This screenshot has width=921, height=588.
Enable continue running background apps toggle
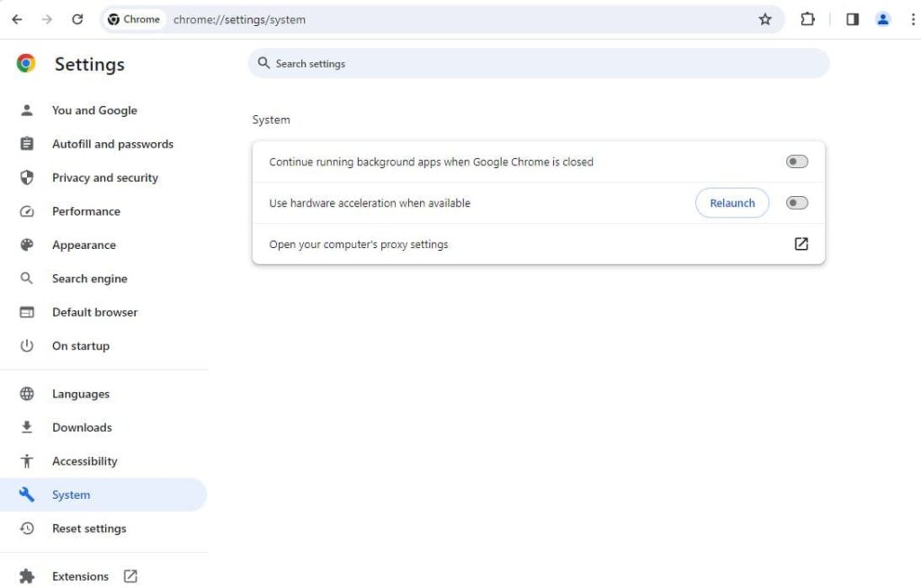[x=796, y=162]
